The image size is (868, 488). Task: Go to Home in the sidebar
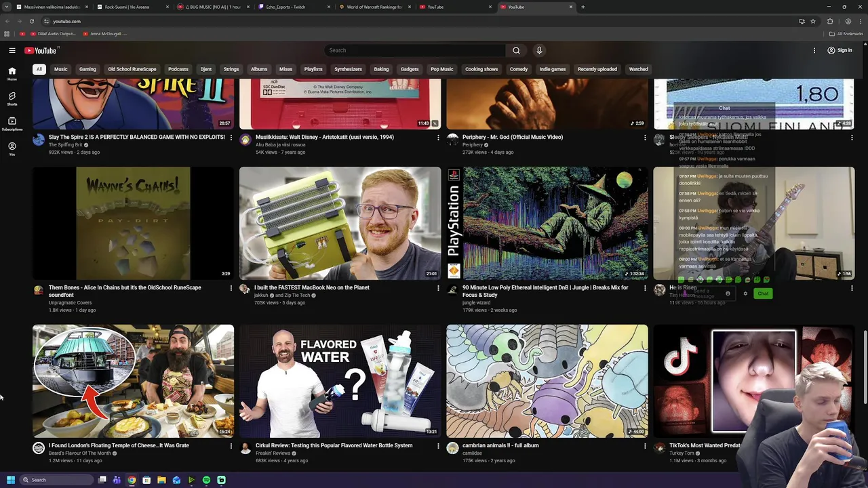12,73
